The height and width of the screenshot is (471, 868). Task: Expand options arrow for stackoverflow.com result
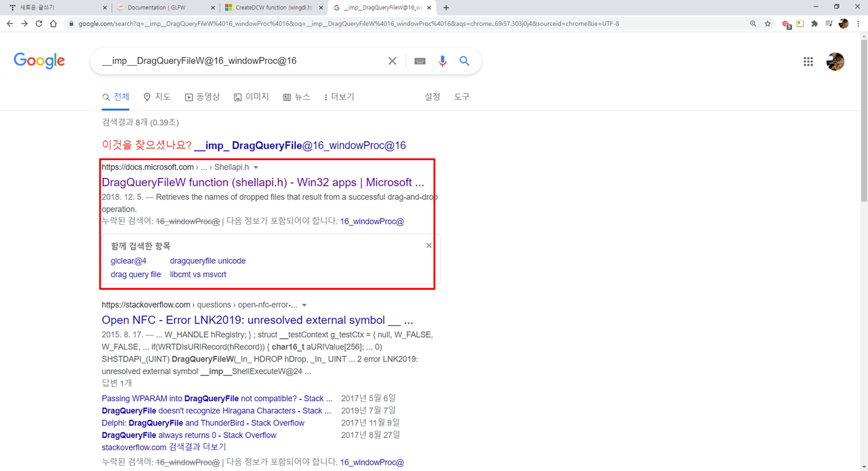click(304, 305)
